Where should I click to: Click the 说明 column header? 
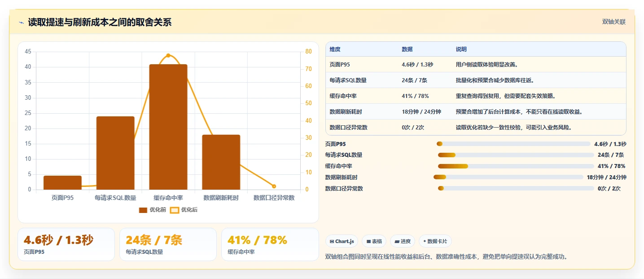click(x=461, y=49)
